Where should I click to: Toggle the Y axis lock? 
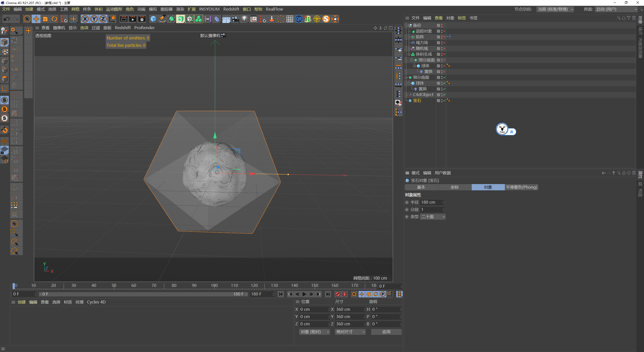coord(94,19)
